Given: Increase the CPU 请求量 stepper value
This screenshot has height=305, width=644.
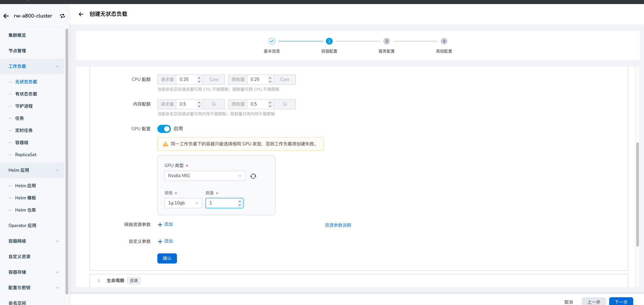Looking at the screenshot, I should [199, 78].
